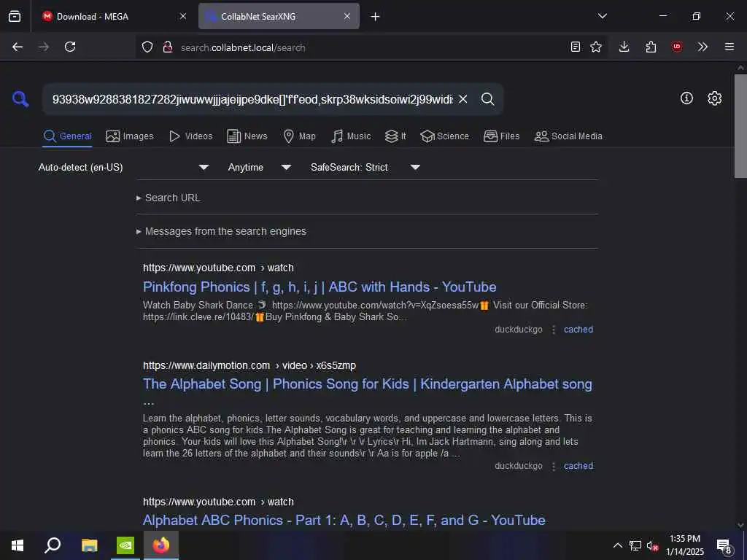Open options dots for Pinkfong result
Screen dimensions: 747x560
(x=554, y=330)
